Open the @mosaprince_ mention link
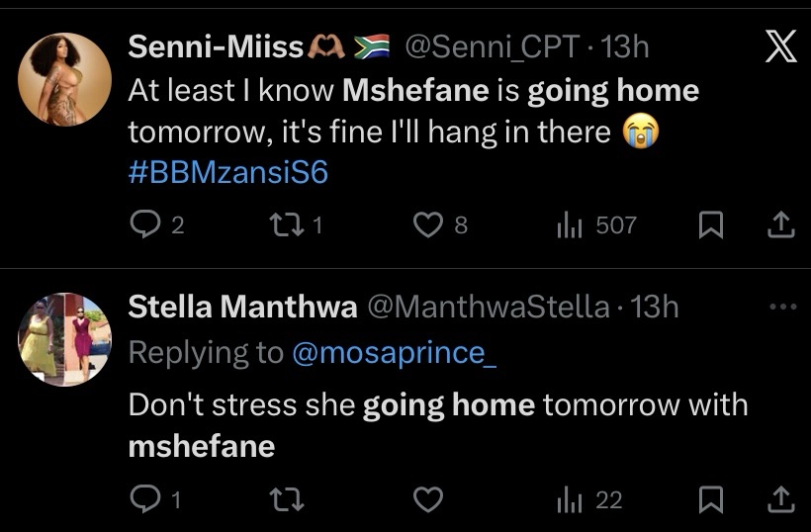Viewport: 811px width, 532px height. [x=393, y=353]
